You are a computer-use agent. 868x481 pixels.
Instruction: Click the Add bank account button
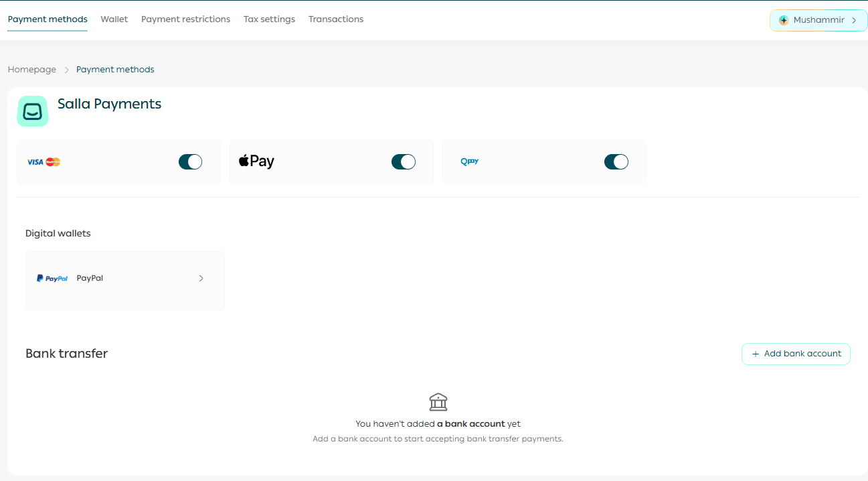pyautogui.click(x=796, y=354)
